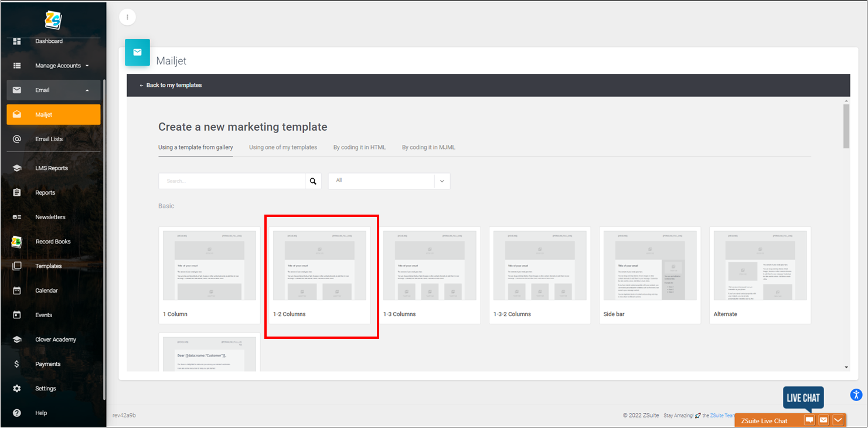This screenshot has width=868, height=428.
Task: Click the rev42a9b version text
Action: (x=124, y=415)
